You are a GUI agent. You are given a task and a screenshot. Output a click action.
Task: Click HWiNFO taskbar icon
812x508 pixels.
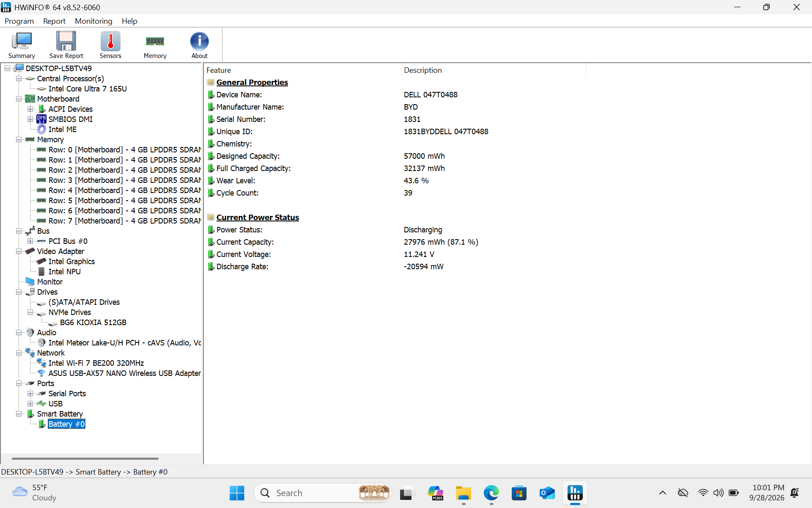(575, 493)
